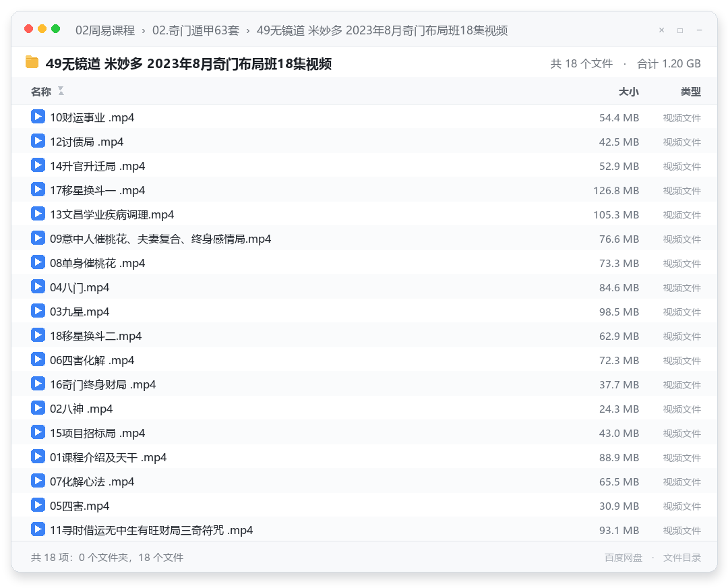This screenshot has height=588, width=728.
Task: Select file name 18移星换斗二.mp4
Action: (x=96, y=336)
